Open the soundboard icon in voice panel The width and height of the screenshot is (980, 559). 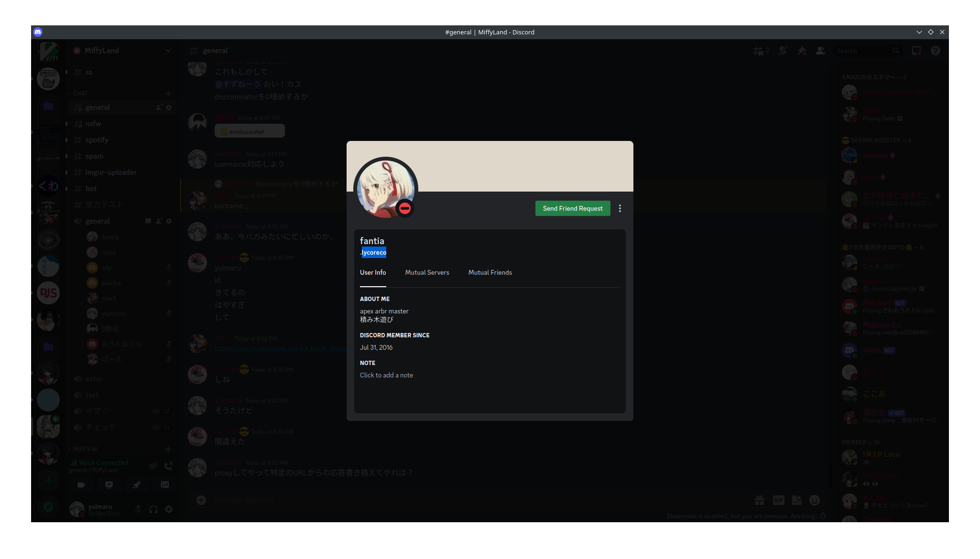tap(165, 484)
